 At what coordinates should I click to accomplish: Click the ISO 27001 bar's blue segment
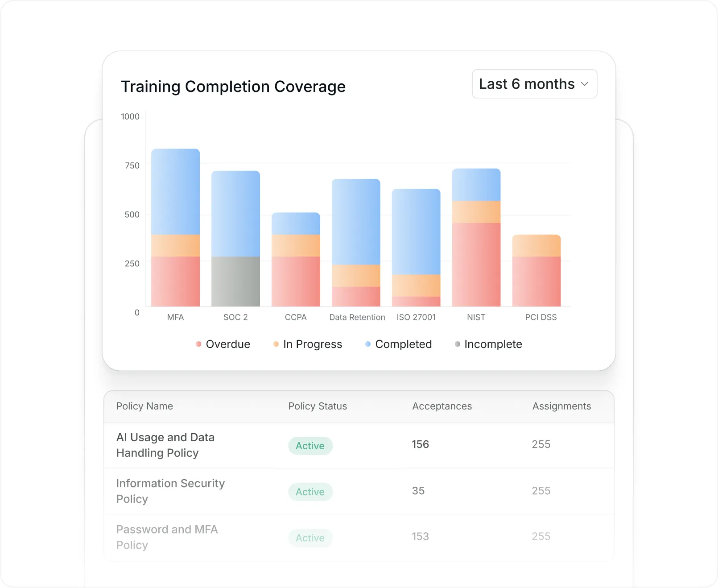tap(416, 232)
